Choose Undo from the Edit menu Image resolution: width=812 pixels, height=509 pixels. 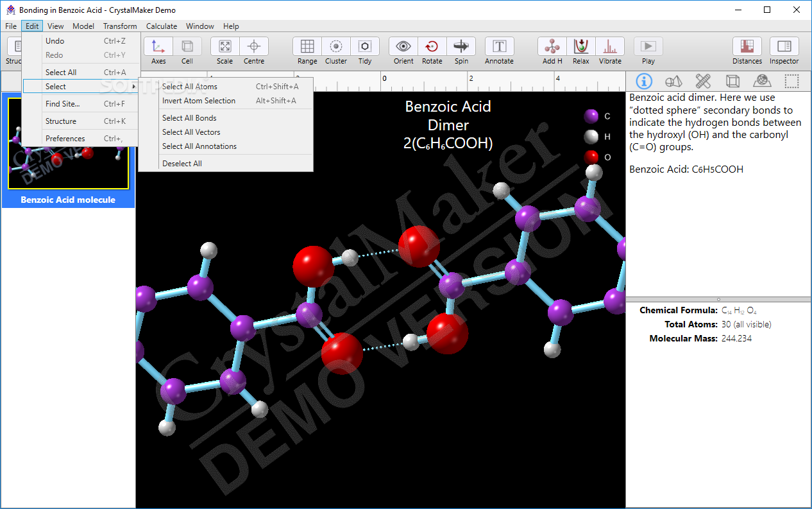click(81, 41)
